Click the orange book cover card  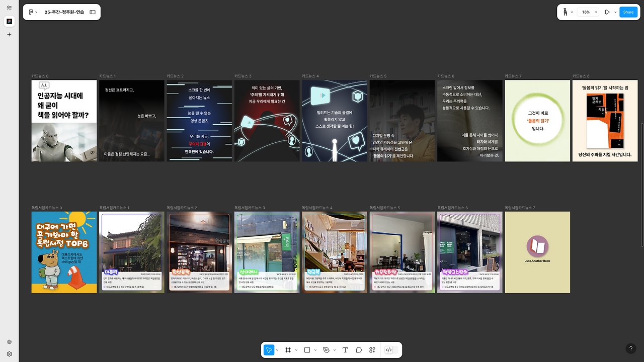pos(605,121)
